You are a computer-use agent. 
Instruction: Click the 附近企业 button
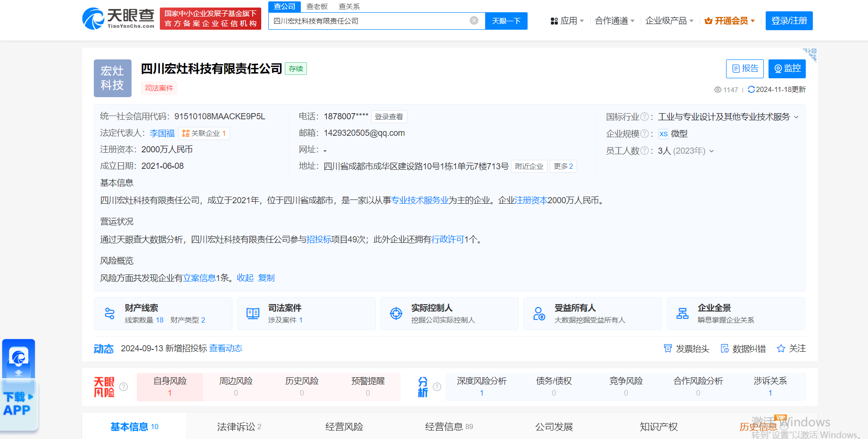point(529,166)
